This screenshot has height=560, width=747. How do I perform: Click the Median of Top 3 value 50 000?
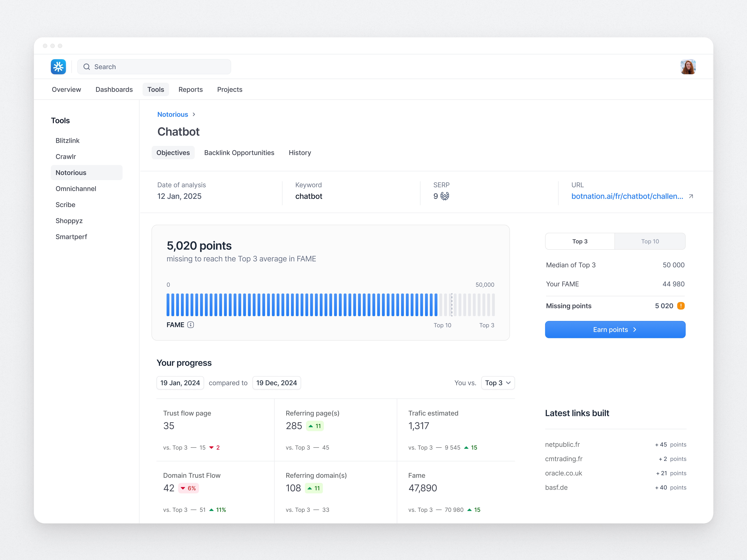[x=674, y=265]
